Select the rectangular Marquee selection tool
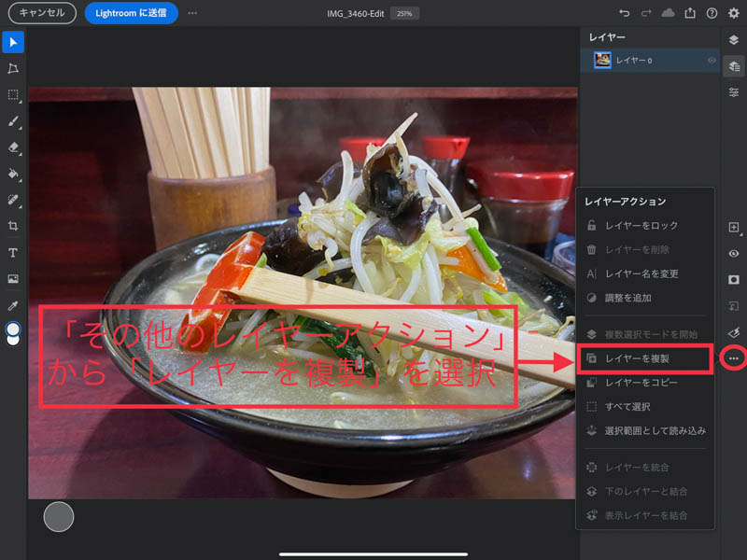The image size is (747, 560). click(13, 95)
